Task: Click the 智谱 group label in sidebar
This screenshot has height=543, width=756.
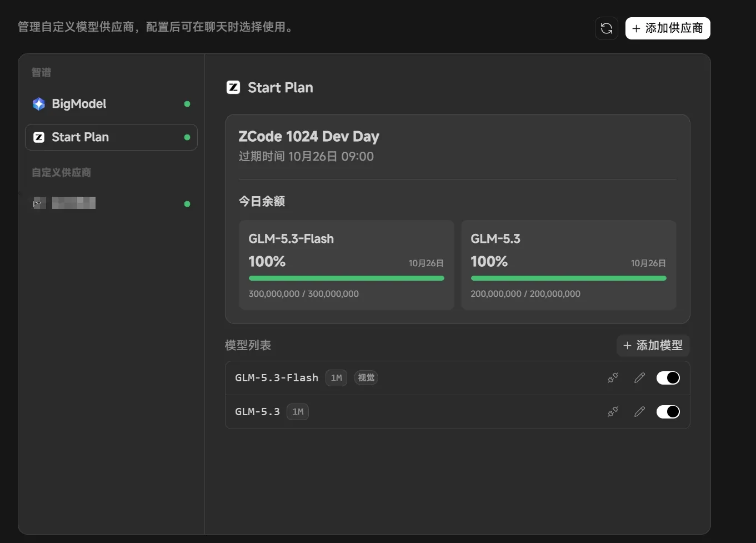Action: coord(41,73)
